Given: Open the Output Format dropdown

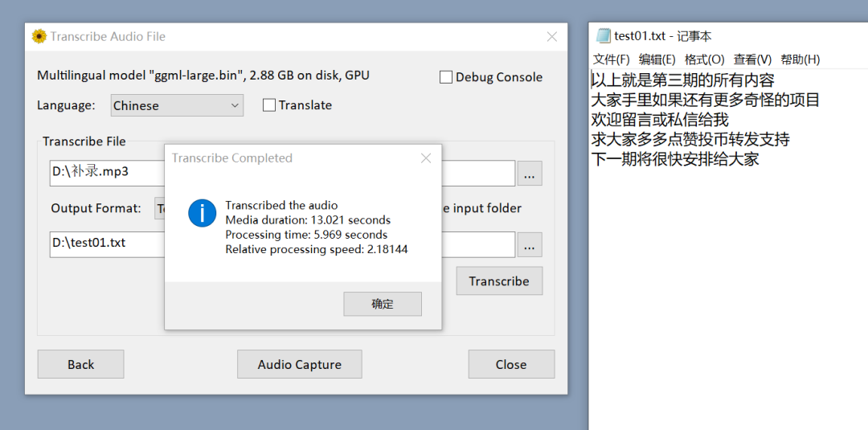Looking at the screenshot, I should click(x=160, y=208).
